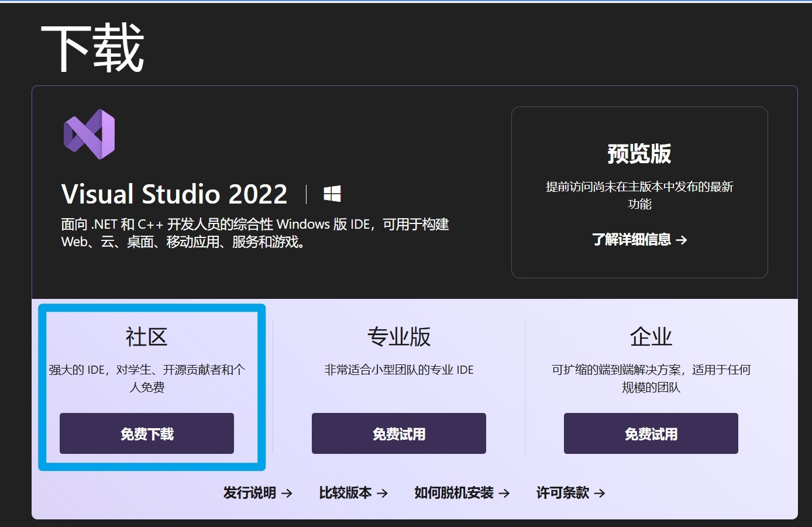Start the 专业版 免费试用 trial
This screenshot has width=812, height=527.
pos(399,433)
